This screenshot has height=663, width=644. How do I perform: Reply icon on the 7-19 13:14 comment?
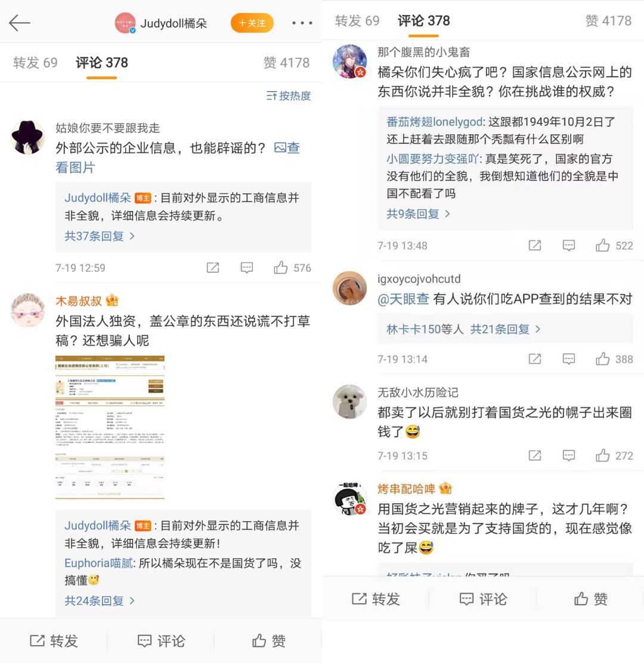[x=569, y=359]
